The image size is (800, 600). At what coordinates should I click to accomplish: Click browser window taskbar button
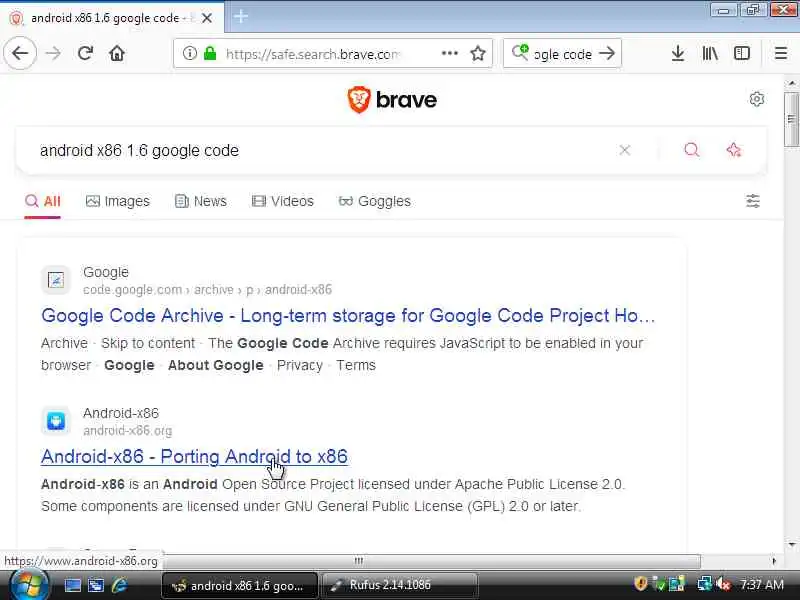[x=239, y=585]
